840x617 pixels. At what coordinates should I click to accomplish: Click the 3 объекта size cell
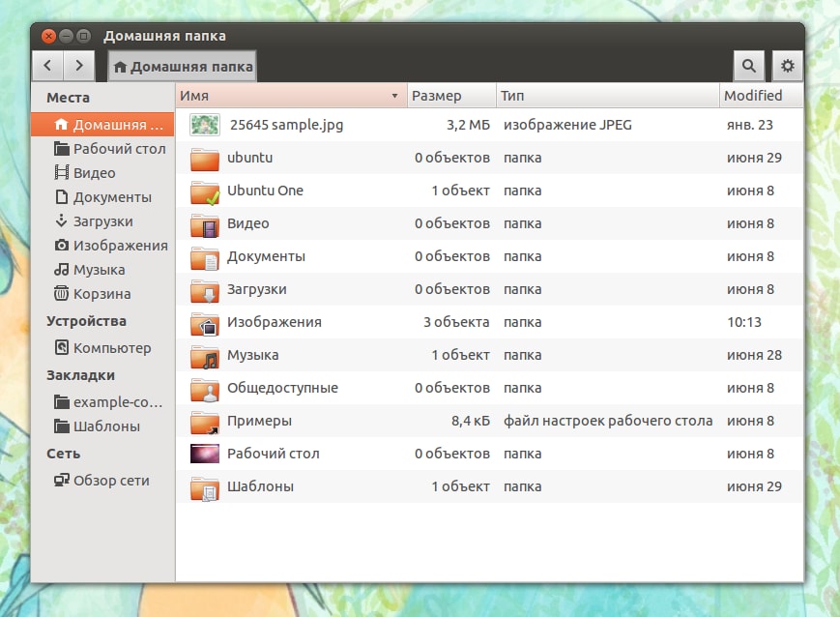[456, 322]
